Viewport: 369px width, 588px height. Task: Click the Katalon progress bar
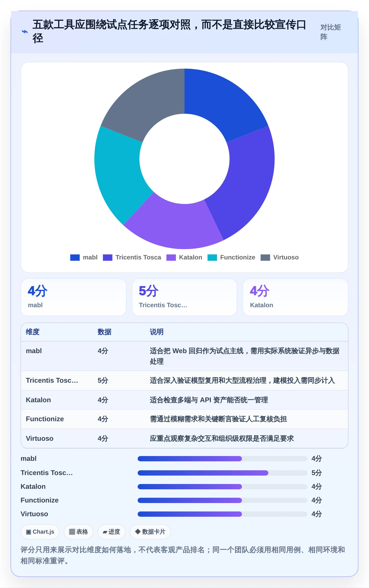coord(222,487)
